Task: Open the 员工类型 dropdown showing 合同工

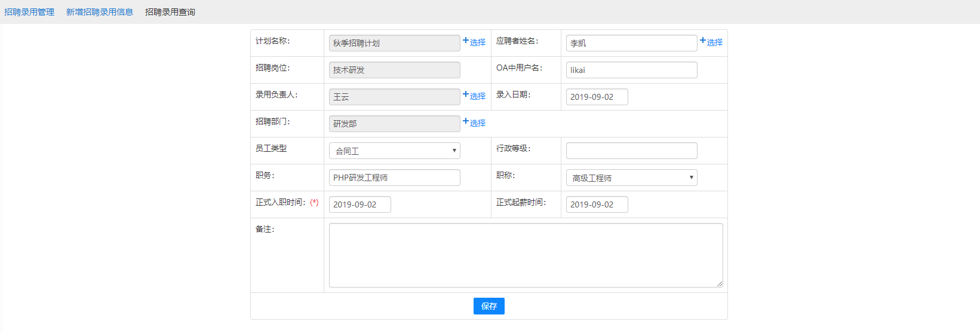Action: [394, 151]
